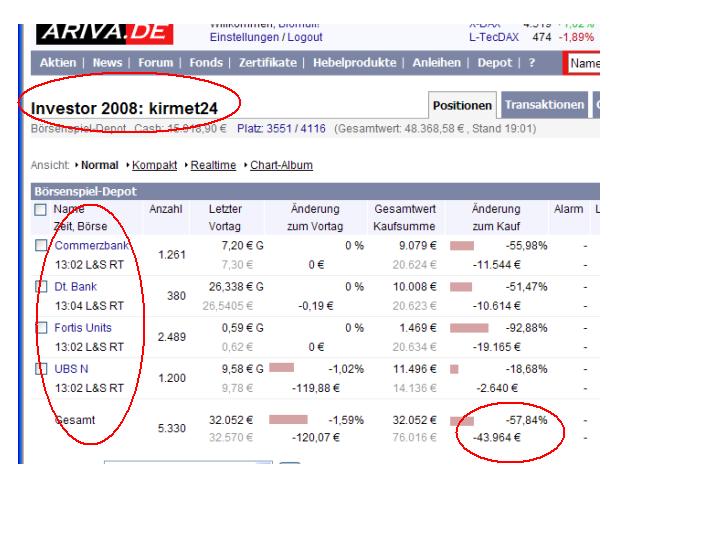Check the Fortis Units row checkbox

[x=41, y=328]
